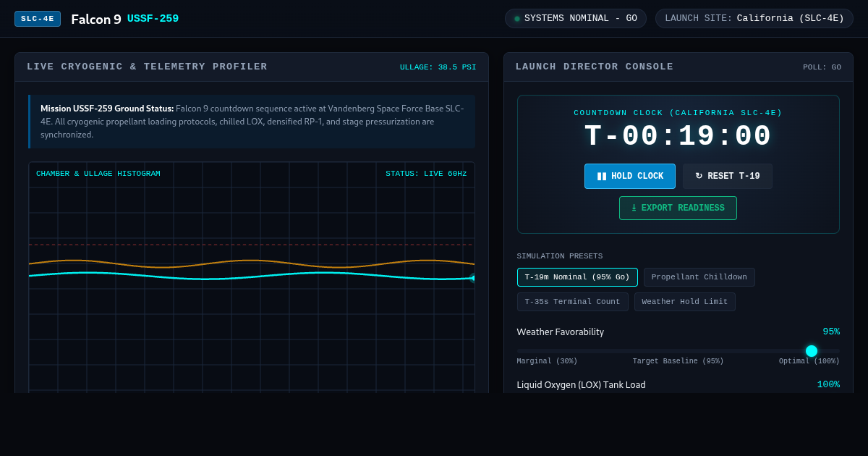Click the Weather Favorability slider handle
The width and height of the screenshot is (868, 456).
pos(812,351)
